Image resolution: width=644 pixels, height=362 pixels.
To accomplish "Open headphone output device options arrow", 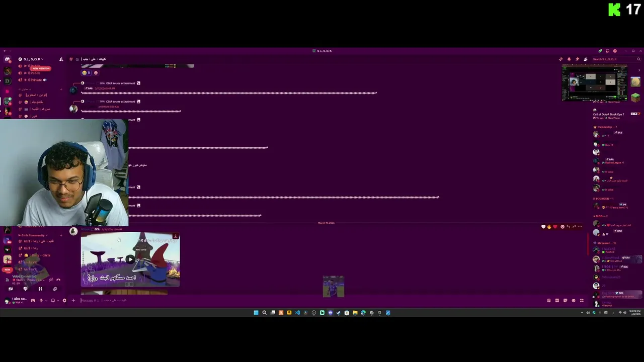I will click(x=58, y=301).
